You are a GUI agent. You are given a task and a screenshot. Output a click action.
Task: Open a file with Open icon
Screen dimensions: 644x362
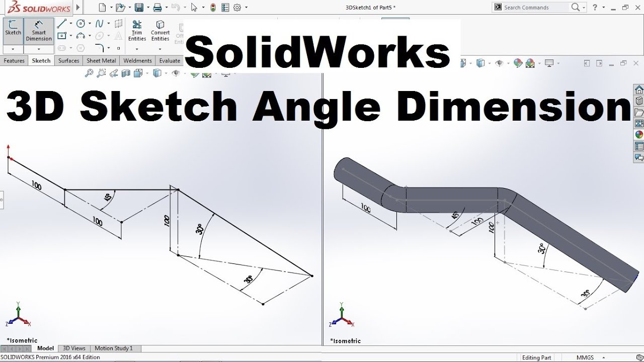120,8
